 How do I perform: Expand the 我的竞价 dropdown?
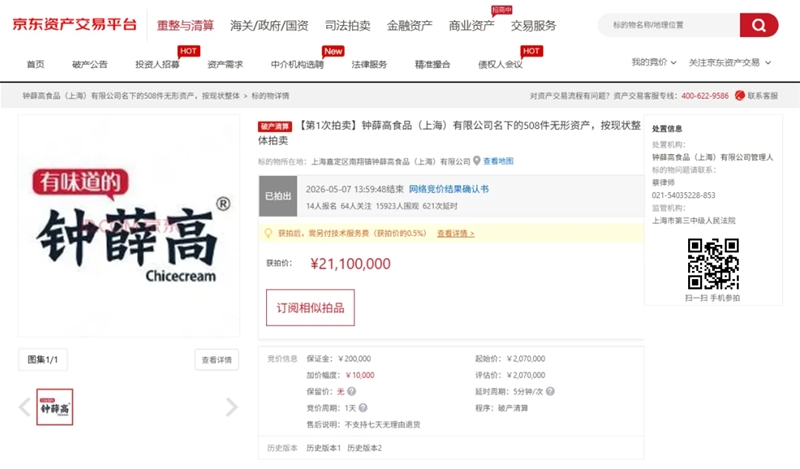pyautogui.click(x=654, y=62)
